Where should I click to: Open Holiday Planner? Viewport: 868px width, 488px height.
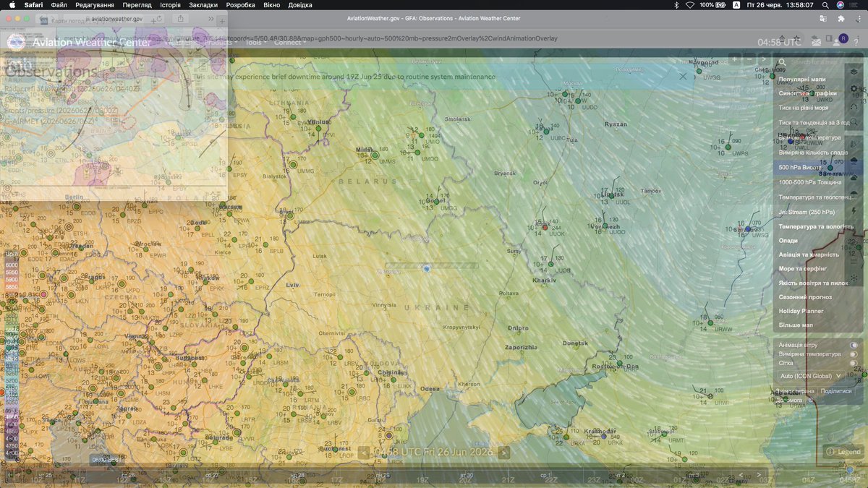801,311
